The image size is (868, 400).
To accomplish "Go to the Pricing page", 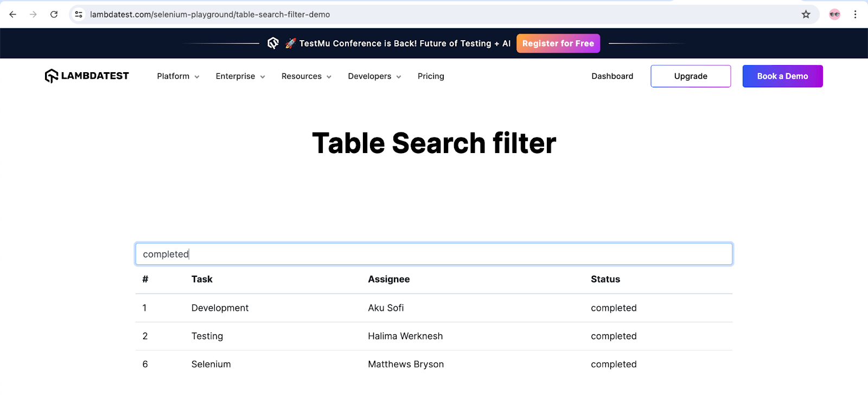I will 431,77.
